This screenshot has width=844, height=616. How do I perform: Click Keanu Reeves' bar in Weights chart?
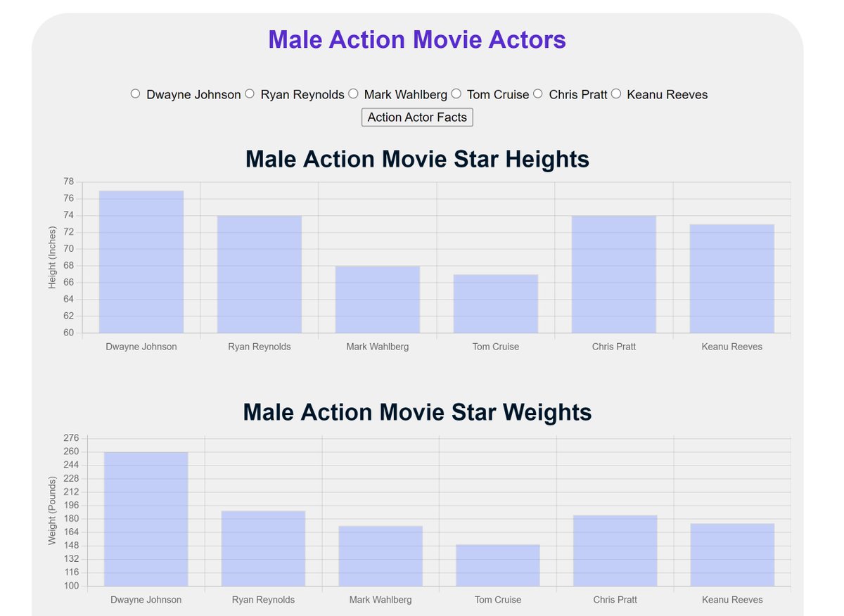click(x=732, y=555)
